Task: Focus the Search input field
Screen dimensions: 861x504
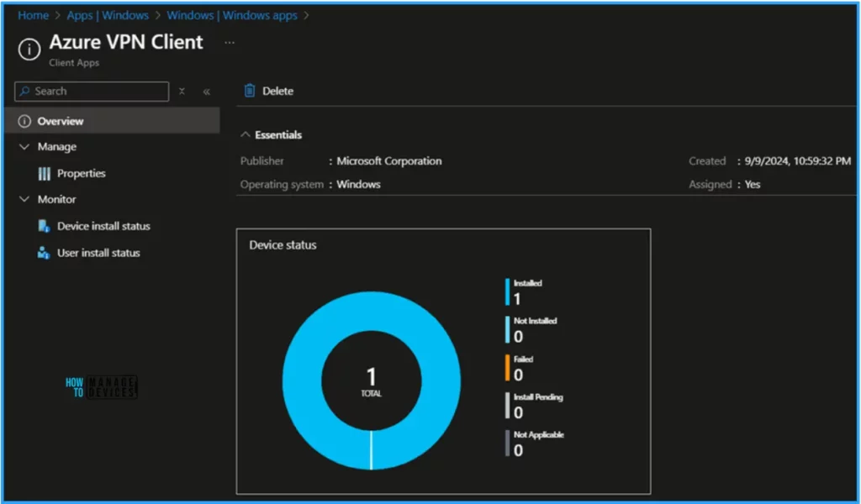Action: tap(92, 91)
